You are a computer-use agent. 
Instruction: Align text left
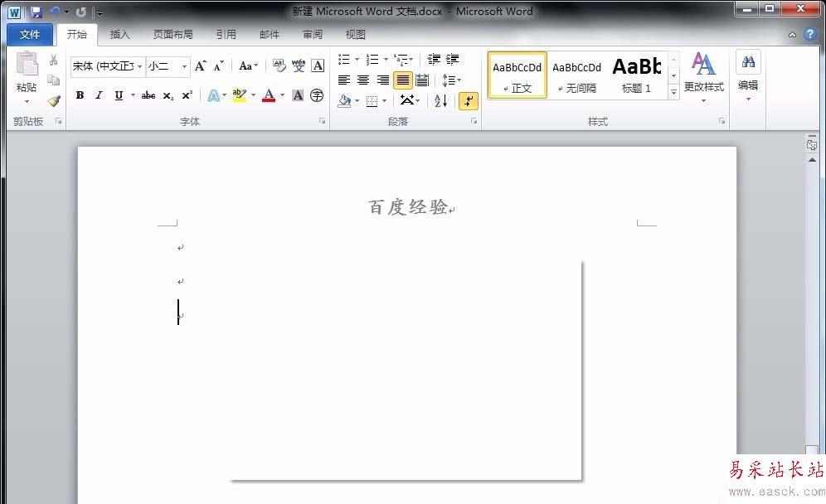tap(344, 80)
